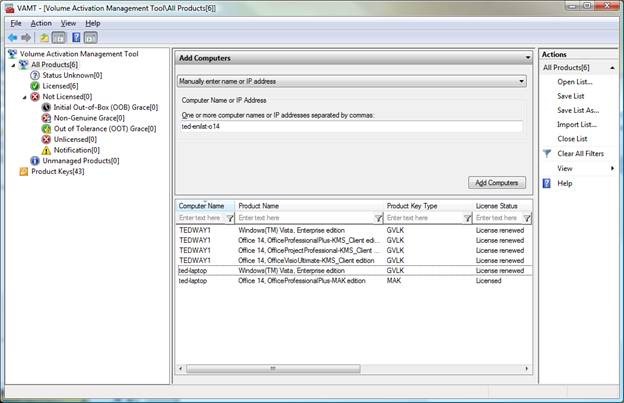Toggle the Show/Hide Console Tree toolbar icon
The width and height of the screenshot is (624, 403).
[59, 38]
